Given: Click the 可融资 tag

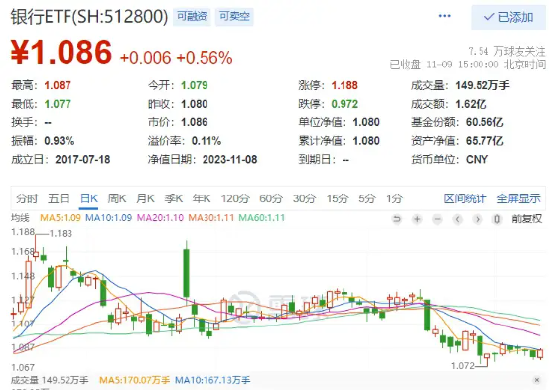Looking at the screenshot, I should pyautogui.click(x=192, y=16).
